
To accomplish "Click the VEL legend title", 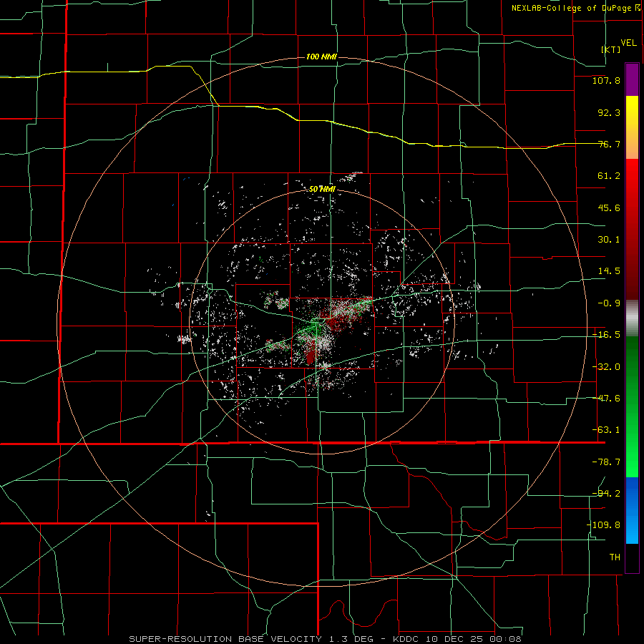I will coord(628,43).
